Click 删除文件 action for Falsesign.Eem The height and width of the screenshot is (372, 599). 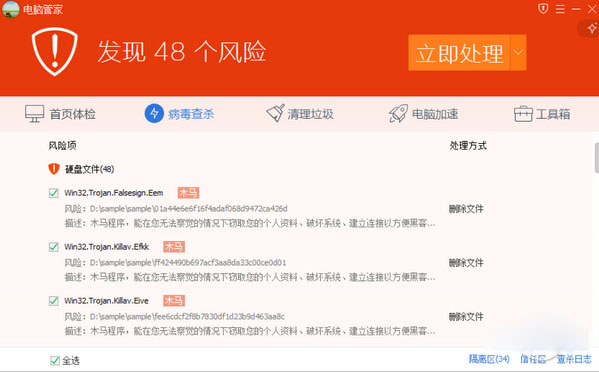(x=466, y=209)
